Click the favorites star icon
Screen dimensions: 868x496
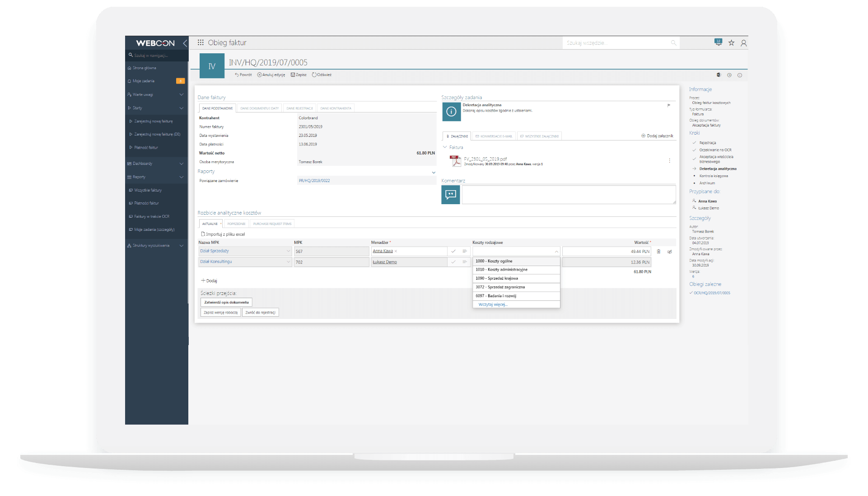(x=731, y=42)
